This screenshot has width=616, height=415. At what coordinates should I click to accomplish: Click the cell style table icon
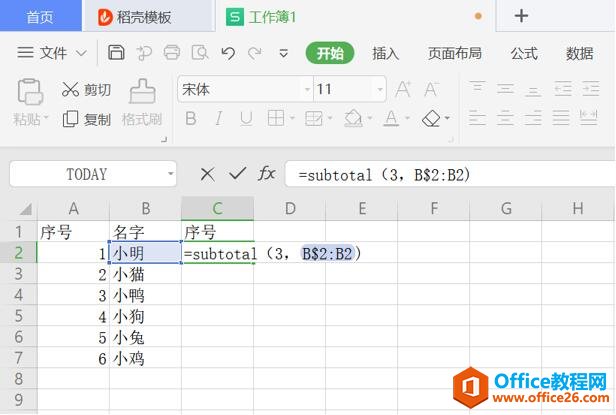click(314, 118)
